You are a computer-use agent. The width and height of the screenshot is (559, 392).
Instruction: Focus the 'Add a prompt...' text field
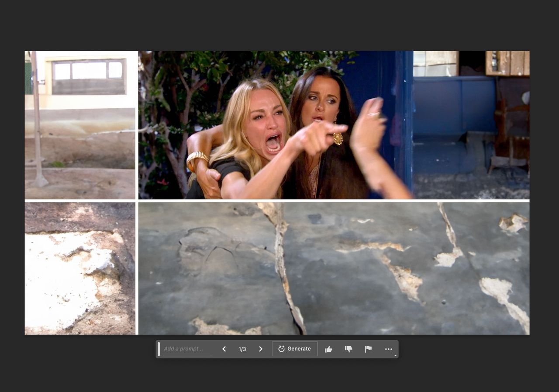(188, 349)
